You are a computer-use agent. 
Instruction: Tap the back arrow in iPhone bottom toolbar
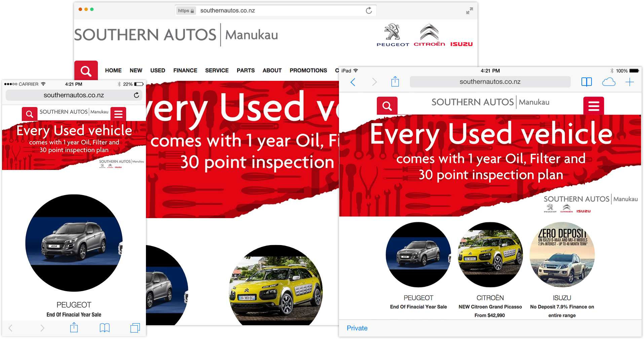pos(10,328)
